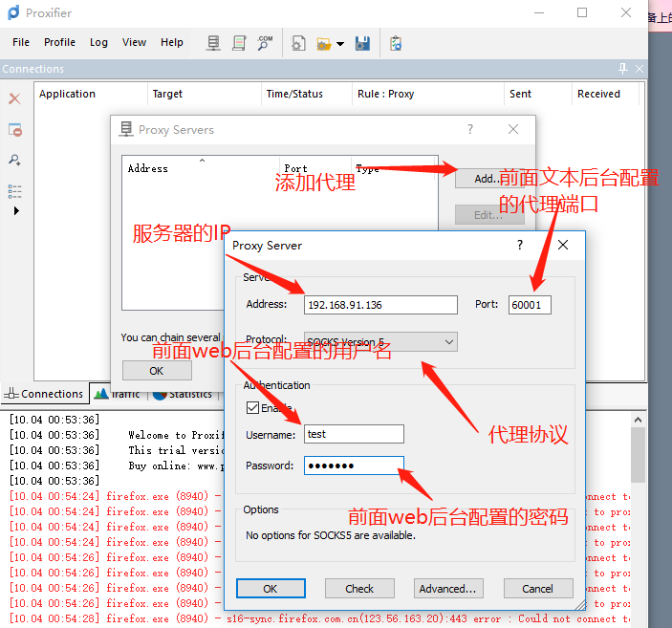Click the search user sidebar icon

15,160
